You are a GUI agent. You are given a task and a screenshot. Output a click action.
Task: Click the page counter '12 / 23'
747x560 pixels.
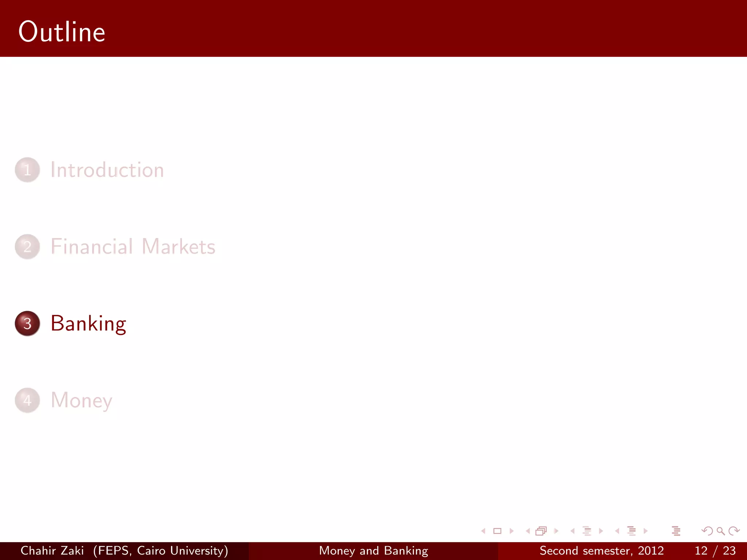[715, 551]
